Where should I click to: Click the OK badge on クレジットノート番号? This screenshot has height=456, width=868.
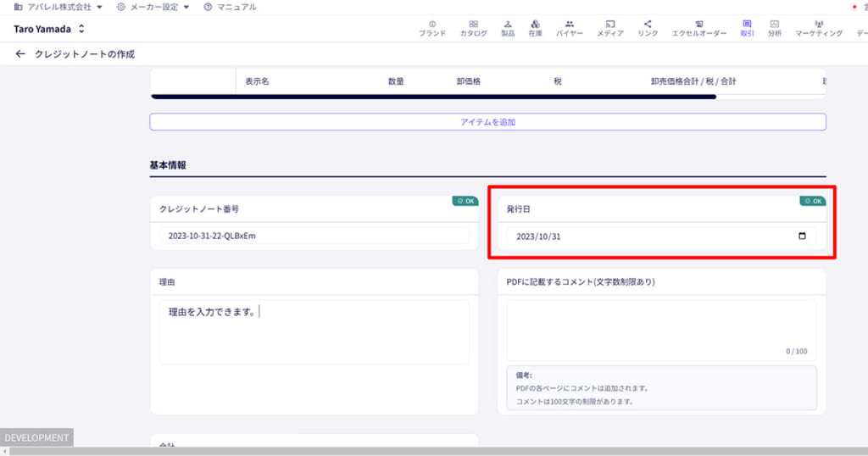point(465,201)
